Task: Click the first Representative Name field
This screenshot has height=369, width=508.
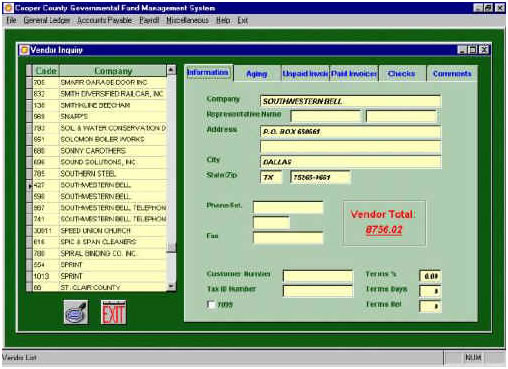Action: click(x=326, y=116)
